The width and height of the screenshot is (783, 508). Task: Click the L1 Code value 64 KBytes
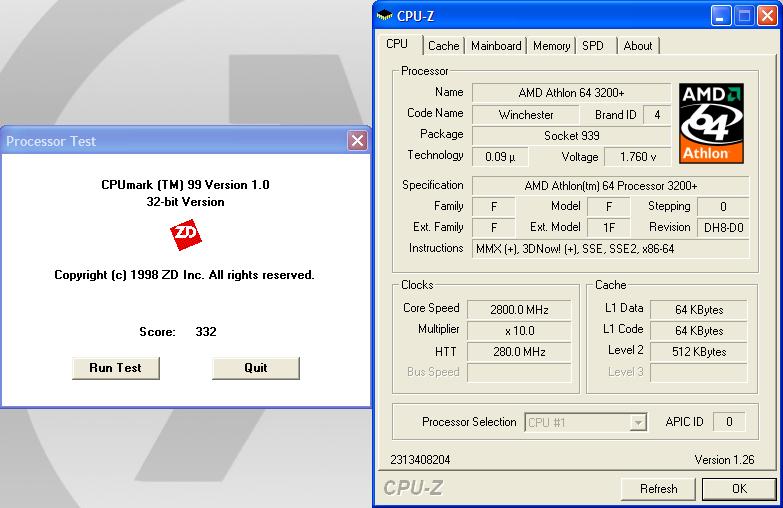point(699,331)
